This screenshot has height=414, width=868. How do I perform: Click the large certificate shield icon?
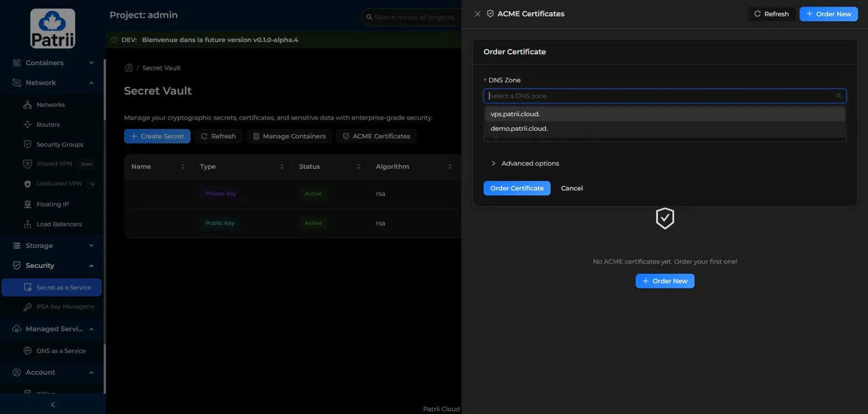coord(665,218)
